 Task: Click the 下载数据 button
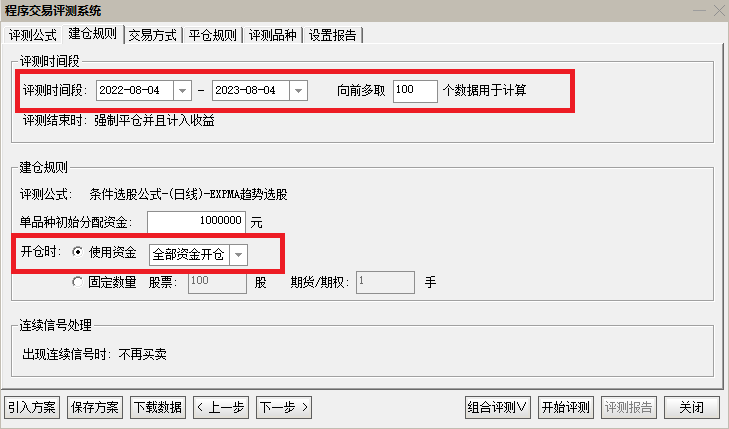pos(157,407)
